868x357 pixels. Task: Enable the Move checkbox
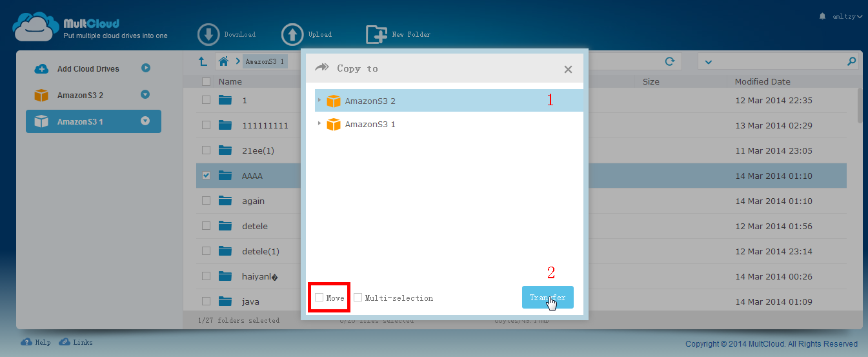[319, 298]
